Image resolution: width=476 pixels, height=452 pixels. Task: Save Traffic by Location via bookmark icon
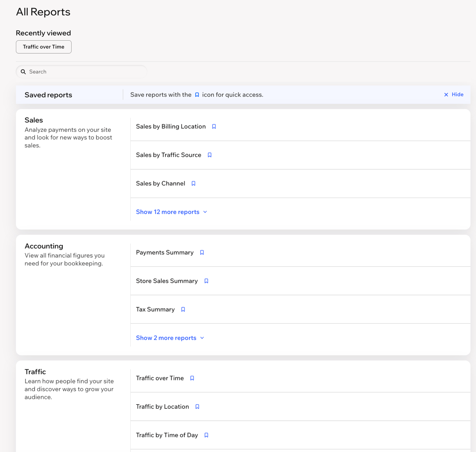point(197,407)
